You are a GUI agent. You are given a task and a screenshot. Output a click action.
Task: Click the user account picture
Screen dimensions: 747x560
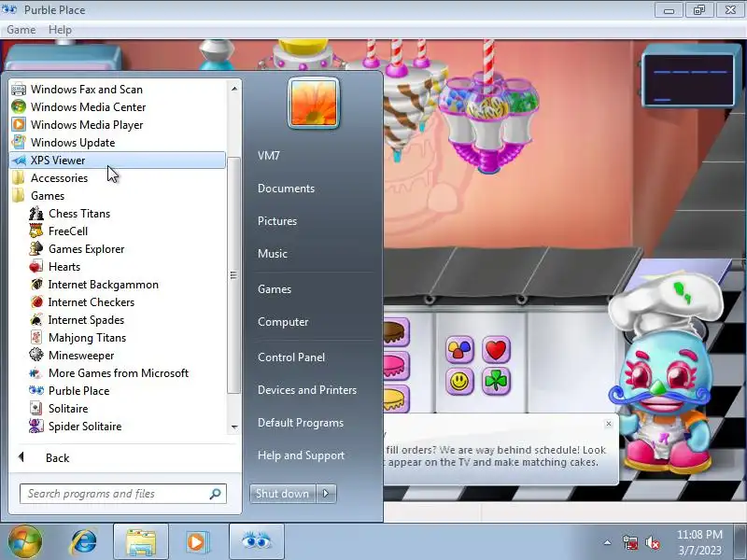tap(314, 104)
